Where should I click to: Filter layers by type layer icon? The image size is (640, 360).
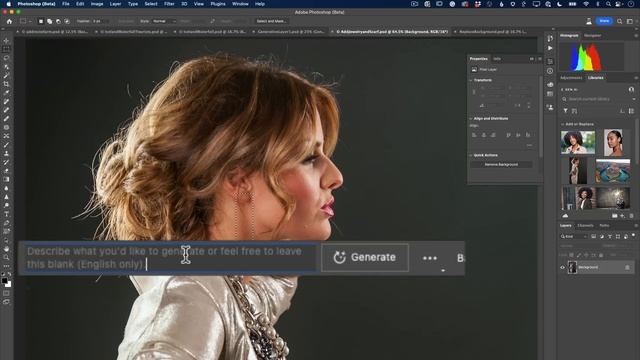[610, 236]
